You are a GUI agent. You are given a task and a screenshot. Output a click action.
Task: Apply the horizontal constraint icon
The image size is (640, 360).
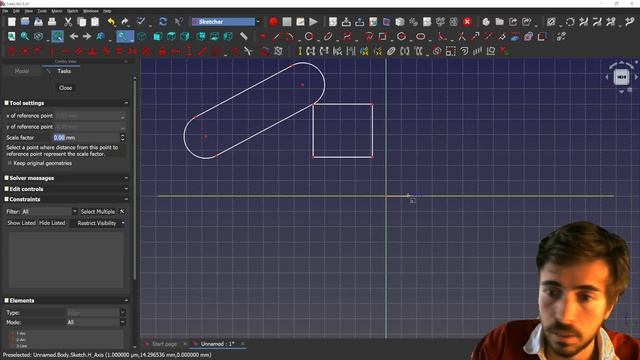click(66, 51)
